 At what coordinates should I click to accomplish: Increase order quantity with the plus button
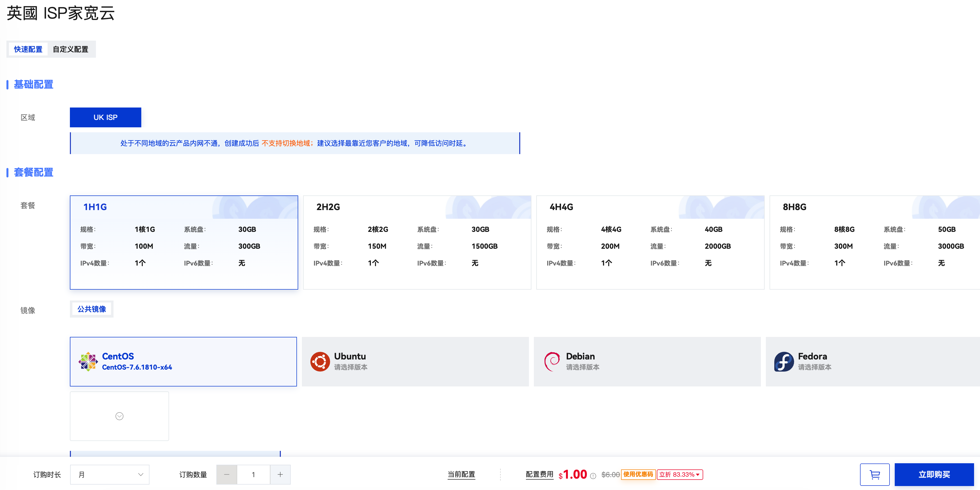[x=280, y=474]
